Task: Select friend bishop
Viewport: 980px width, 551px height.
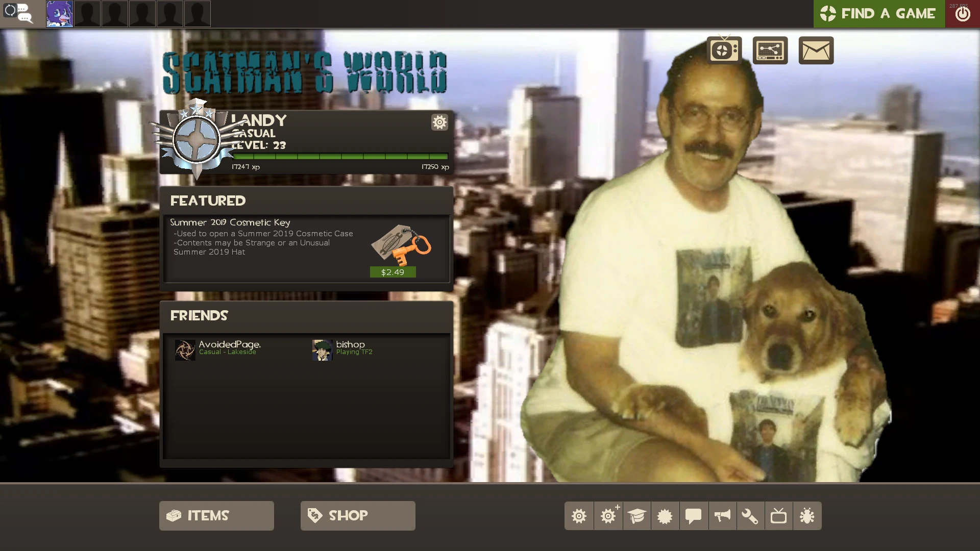Action: click(x=351, y=344)
